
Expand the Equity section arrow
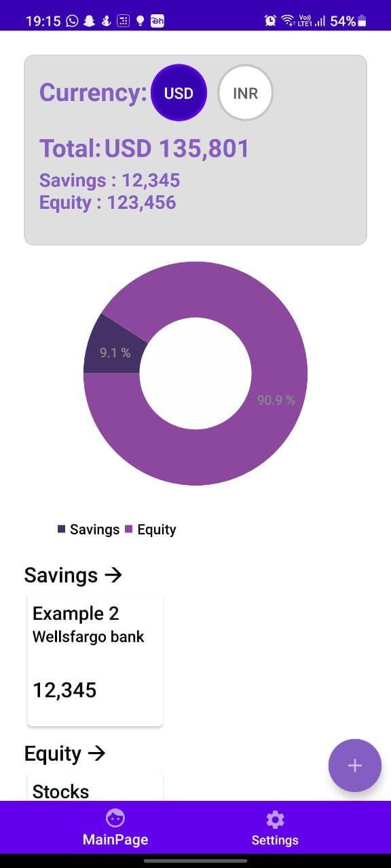(97, 753)
